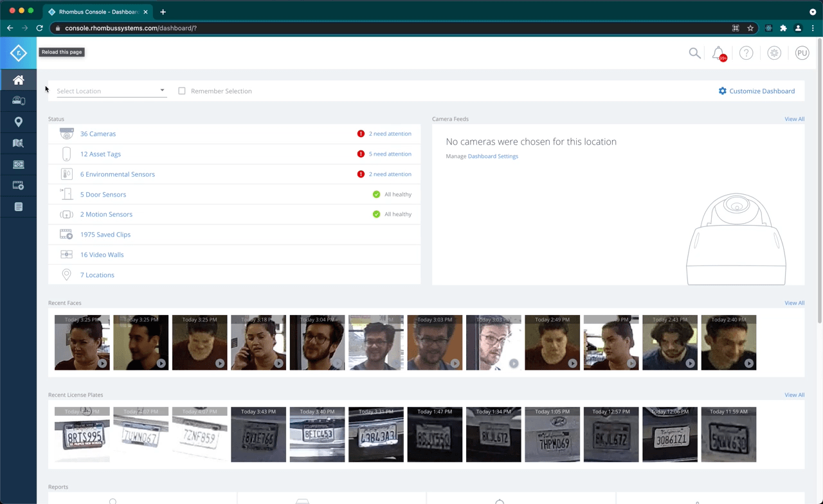
Task: Click the camera icon beside 36 Cameras
Action: (66, 134)
